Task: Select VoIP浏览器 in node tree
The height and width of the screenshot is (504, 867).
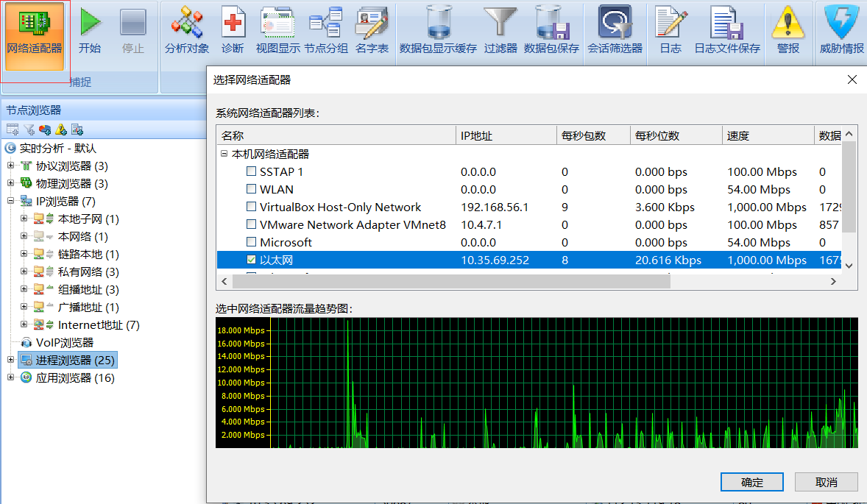Action: coord(65,343)
